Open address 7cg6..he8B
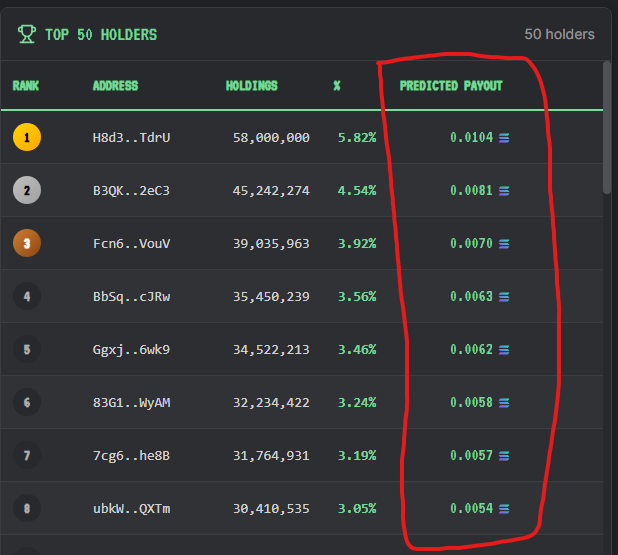 pos(131,456)
